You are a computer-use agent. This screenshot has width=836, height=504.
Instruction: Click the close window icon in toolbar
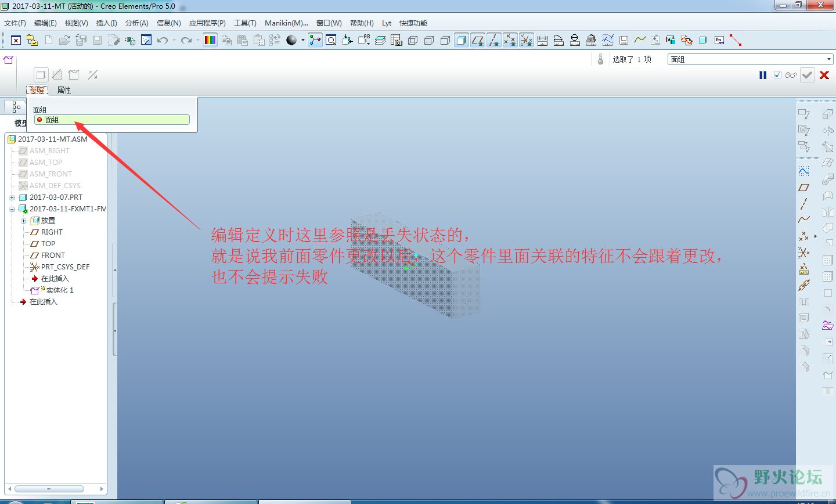[16, 40]
